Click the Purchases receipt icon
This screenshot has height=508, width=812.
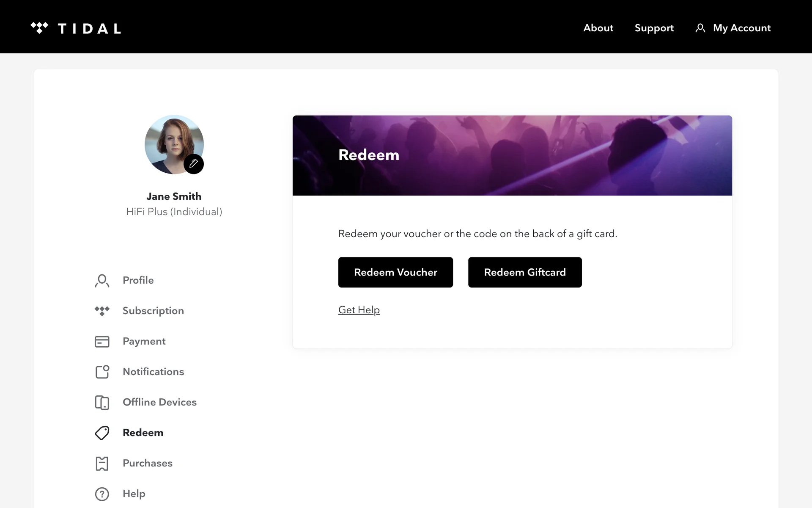[x=102, y=464]
